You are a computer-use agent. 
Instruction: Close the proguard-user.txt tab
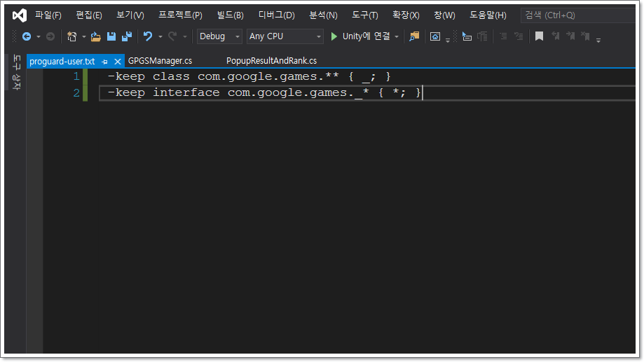118,62
